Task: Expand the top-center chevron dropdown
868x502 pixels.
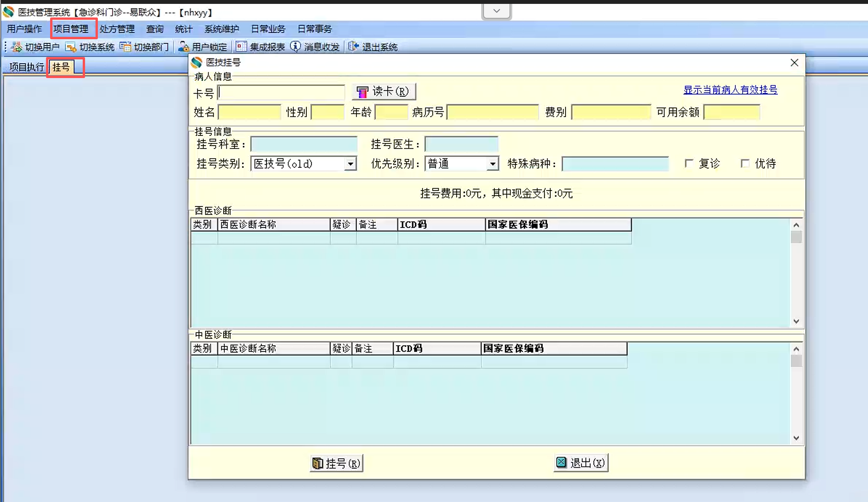Action: pyautogui.click(x=496, y=11)
